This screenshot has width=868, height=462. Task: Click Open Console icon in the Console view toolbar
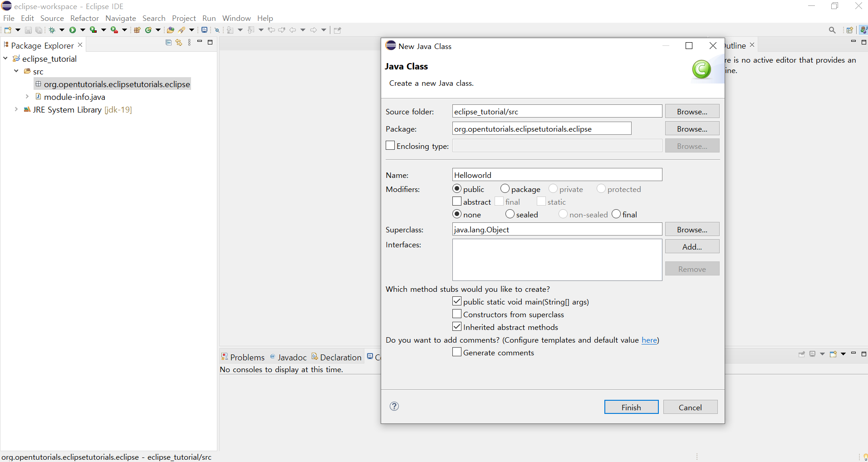[x=833, y=354]
